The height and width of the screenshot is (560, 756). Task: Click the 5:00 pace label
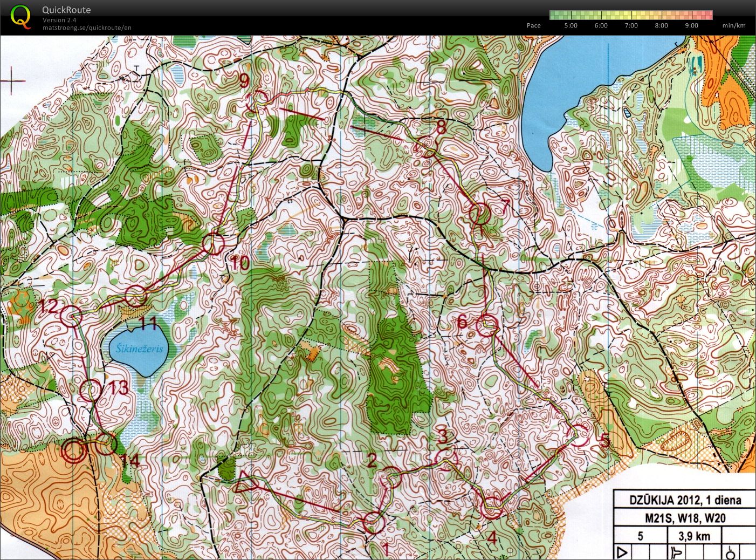[571, 25]
